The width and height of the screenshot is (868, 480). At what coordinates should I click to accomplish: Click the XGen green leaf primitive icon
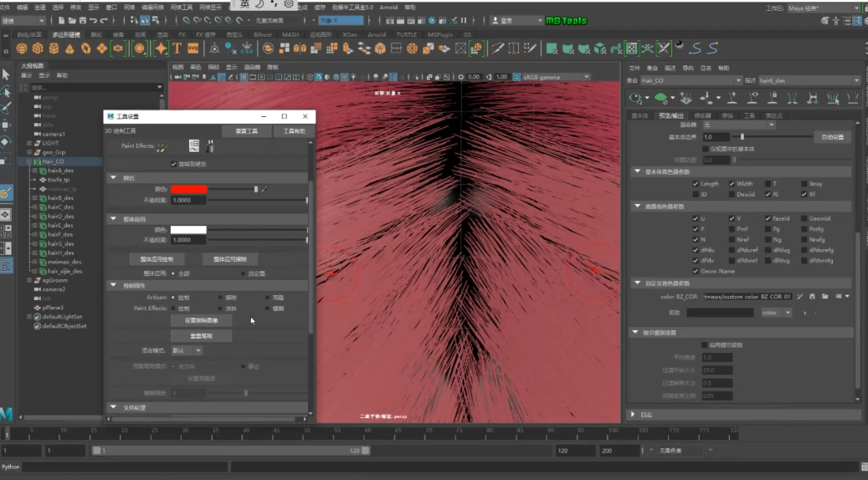[x=660, y=99]
